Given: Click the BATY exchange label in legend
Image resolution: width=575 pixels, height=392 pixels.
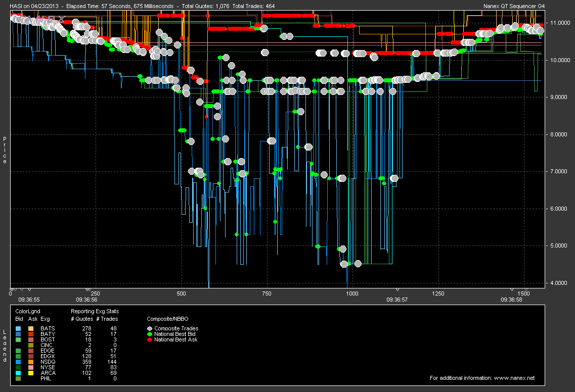Looking at the screenshot, I should pos(48,334).
